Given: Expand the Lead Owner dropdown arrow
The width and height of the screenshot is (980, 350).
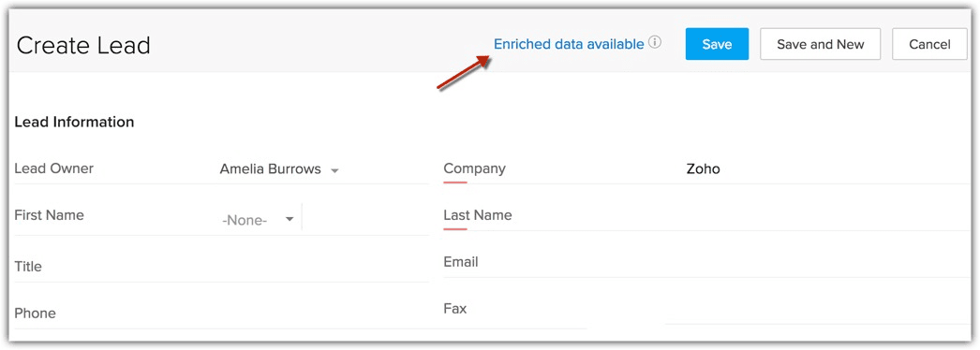Looking at the screenshot, I should (x=334, y=170).
